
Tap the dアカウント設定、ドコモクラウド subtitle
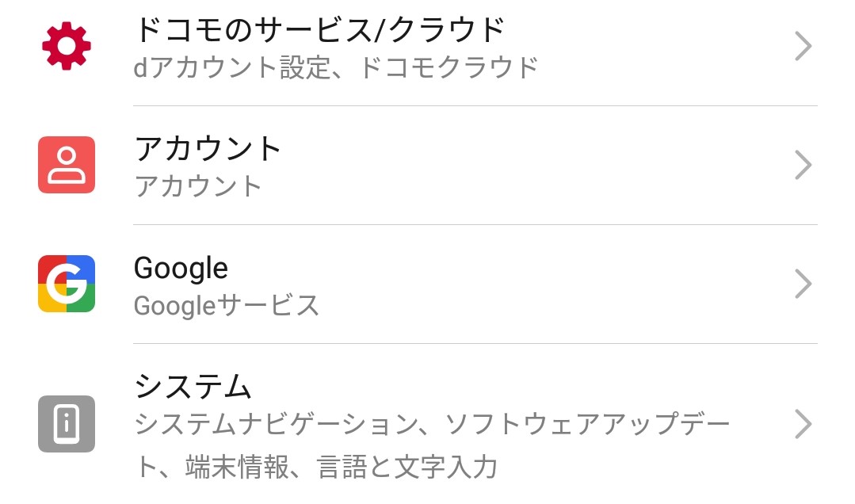point(336,67)
